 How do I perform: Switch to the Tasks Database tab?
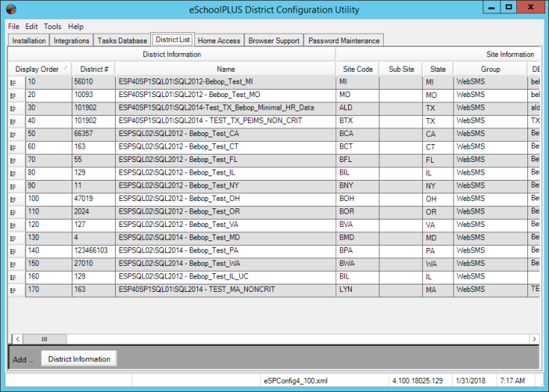pos(122,40)
